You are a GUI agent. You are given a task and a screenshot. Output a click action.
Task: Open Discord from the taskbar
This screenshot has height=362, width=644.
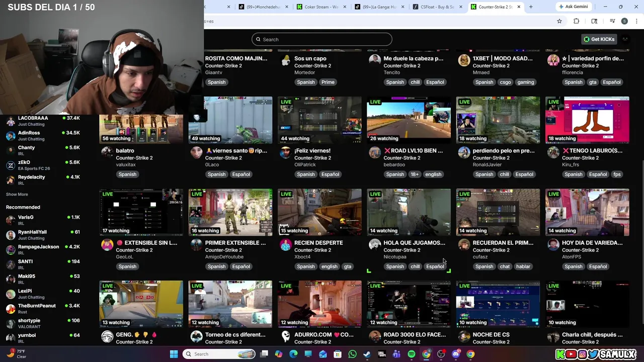click(455, 354)
